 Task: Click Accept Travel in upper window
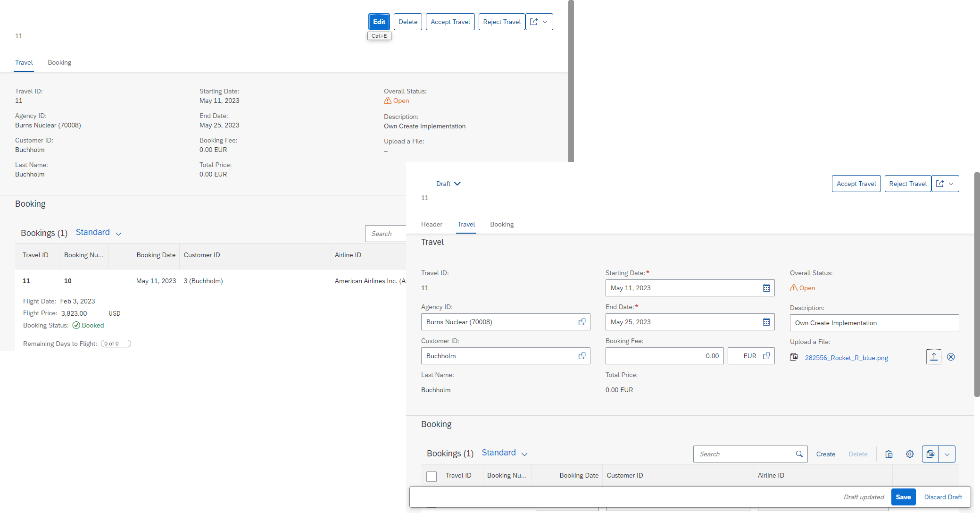[450, 22]
